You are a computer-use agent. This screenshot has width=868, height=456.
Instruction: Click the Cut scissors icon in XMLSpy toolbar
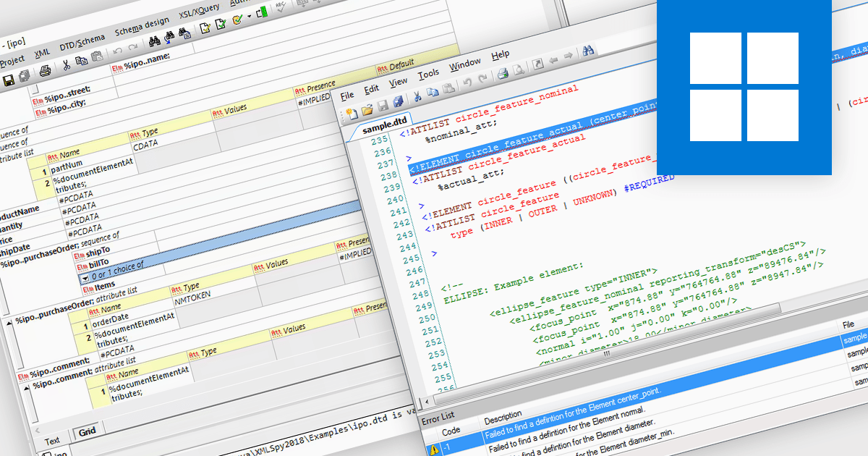pos(66,65)
